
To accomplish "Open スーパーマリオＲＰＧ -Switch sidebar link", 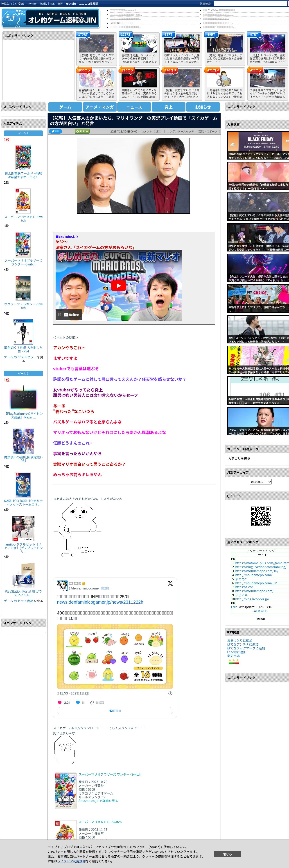I will pos(23,219).
